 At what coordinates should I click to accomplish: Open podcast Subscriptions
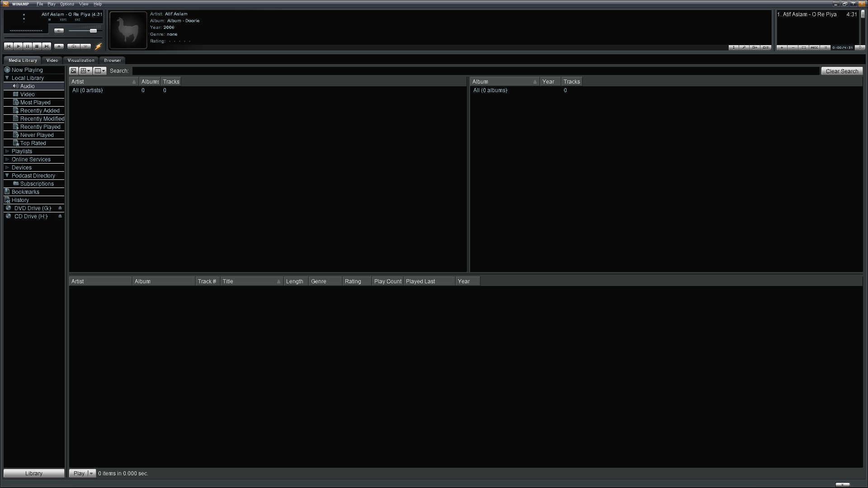click(x=34, y=184)
